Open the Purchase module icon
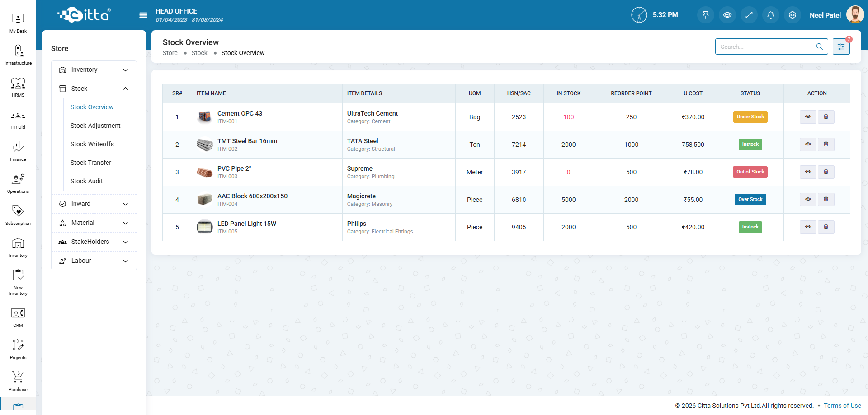The width and height of the screenshot is (868, 415). click(x=18, y=381)
